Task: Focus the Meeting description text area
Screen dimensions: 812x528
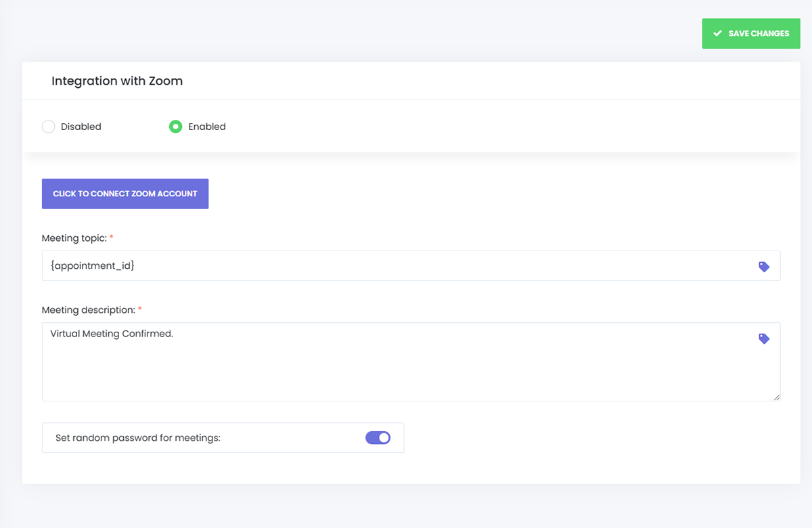Action: pyautogui.click(x=411, y=361)
